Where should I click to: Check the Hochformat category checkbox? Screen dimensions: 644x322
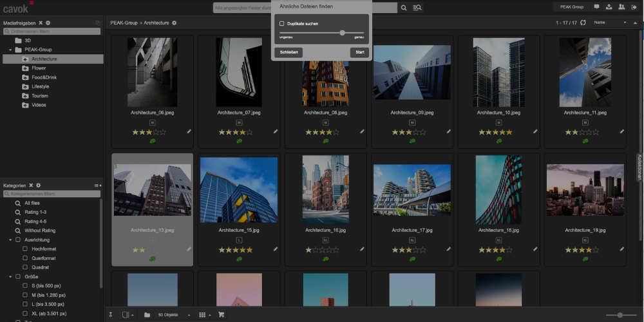point(25,249)
